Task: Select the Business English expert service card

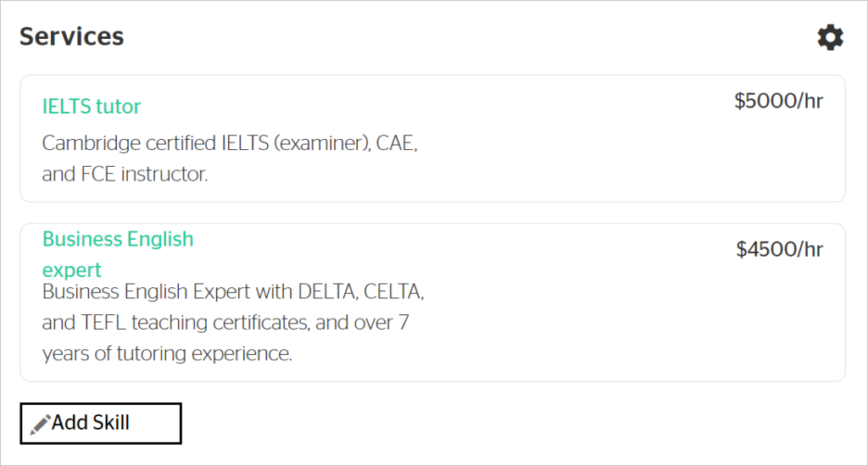Action: (x=432, y=302)
